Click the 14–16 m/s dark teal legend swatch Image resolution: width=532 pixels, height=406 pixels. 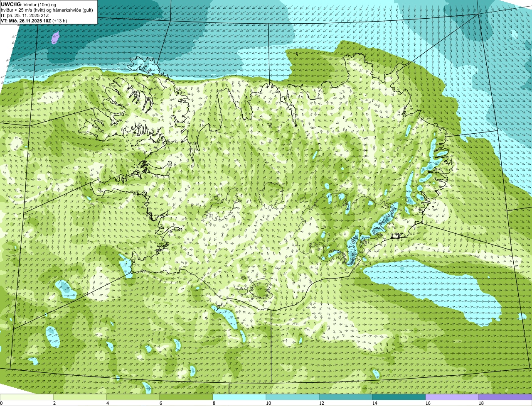tap(399, 397)
